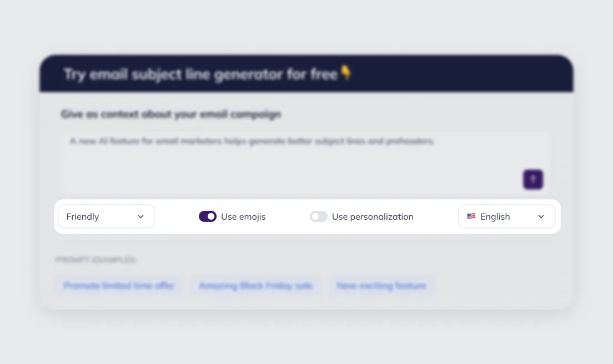Click the "Try email subject line generator" heading
The width and height of the screenshot is (613, 364).
200,74
